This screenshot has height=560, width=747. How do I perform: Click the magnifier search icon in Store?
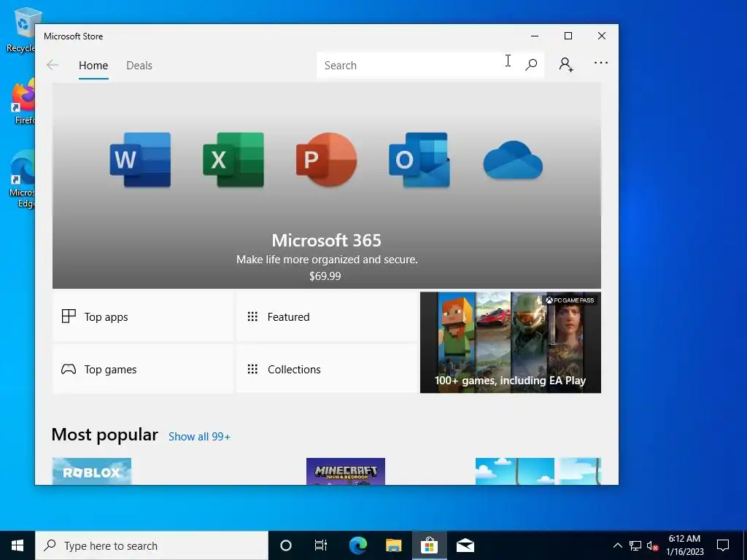point(531,65)
